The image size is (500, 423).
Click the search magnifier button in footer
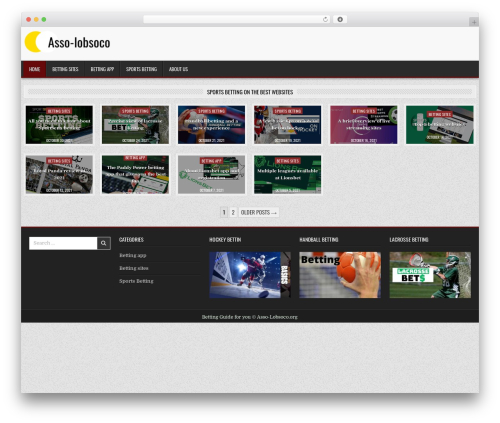pos(104,243)
